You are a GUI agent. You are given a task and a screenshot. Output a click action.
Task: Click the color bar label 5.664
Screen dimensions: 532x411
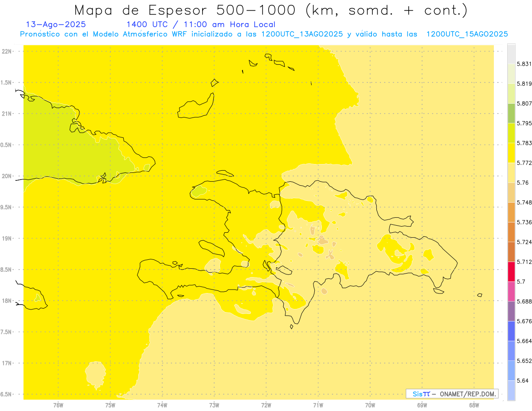524,341
